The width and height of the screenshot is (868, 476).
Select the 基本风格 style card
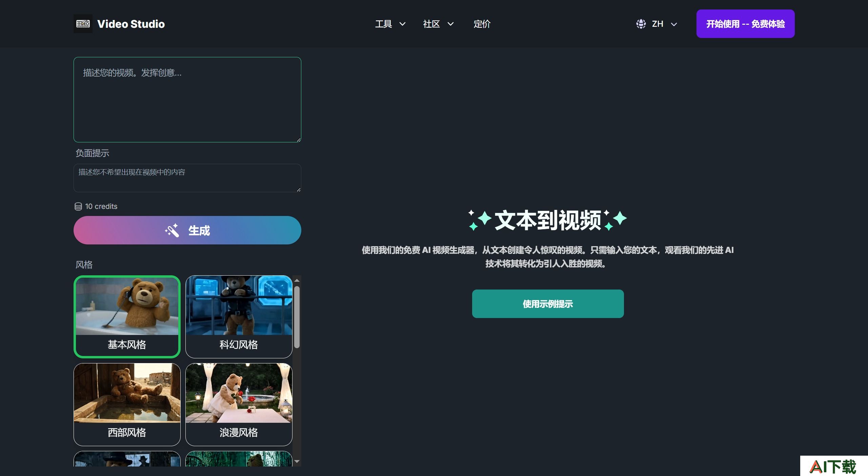tap(127, 317)
